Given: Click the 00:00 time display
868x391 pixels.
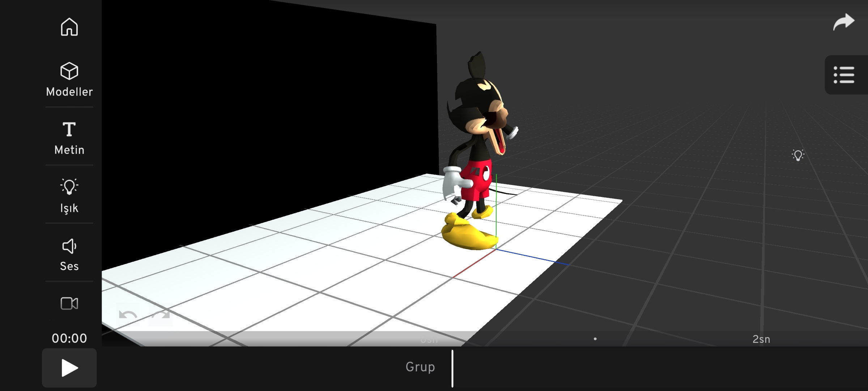Looking at the screenshot, I should click(x=69, y=338).
